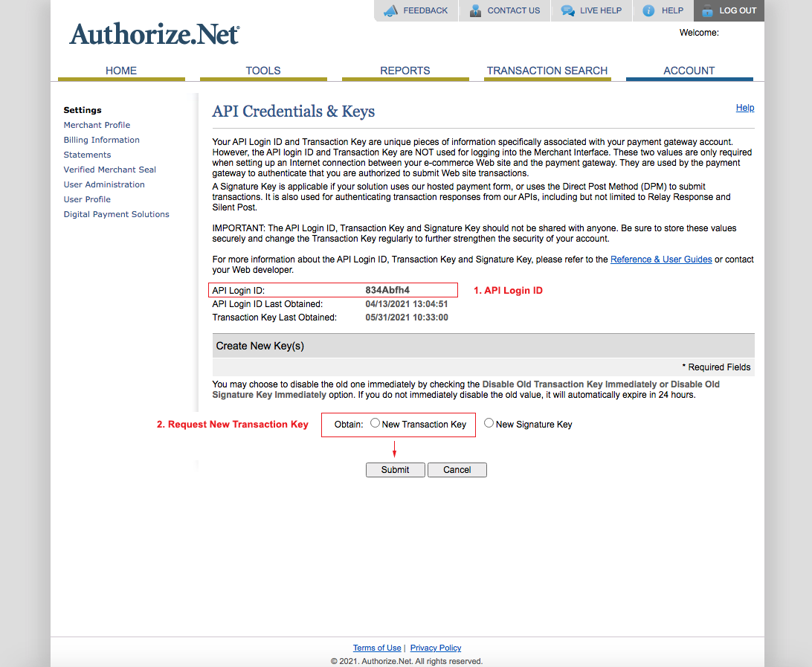Select the New Transaction Key radio button
The height and width of the screenshot is (667, 812).
pos(375,423)
